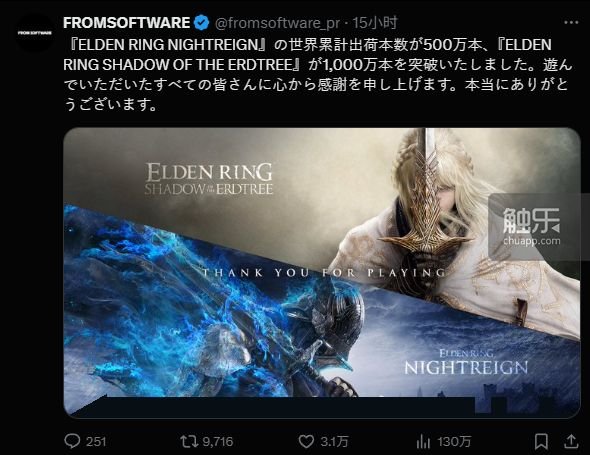590x455 pixels.
Task: Click the share upload arrow icon
Action: [571, 441]
